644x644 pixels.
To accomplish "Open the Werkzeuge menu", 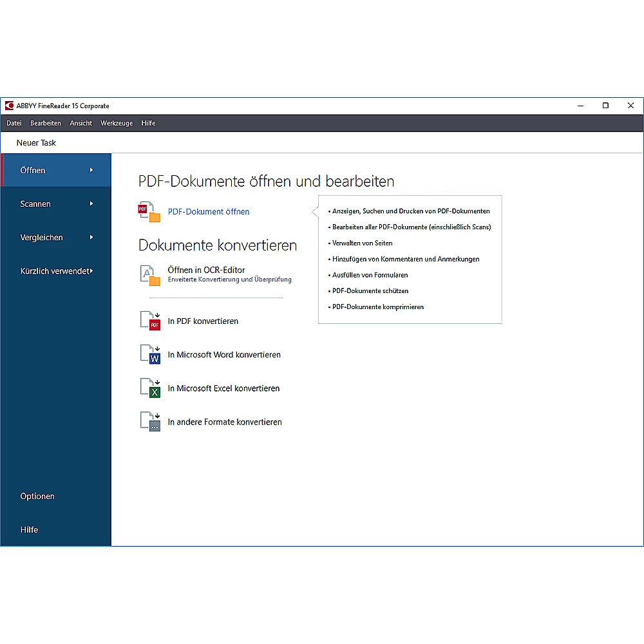I will pos(117,123).
